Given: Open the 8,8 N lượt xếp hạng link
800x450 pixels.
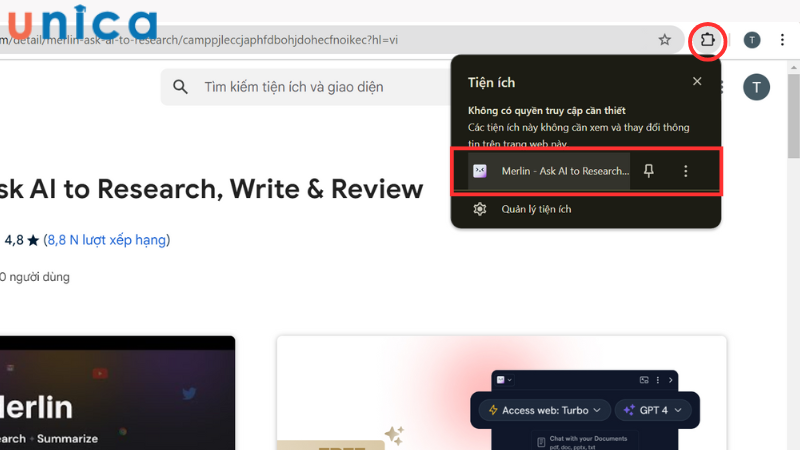Looking at the screenshot, I should pos(107,240).
